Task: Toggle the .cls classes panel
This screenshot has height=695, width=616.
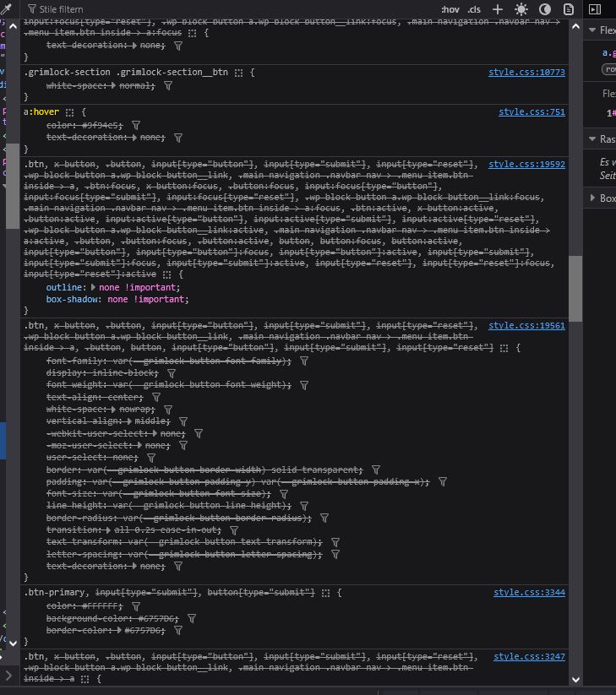Action: click(474, 9)
